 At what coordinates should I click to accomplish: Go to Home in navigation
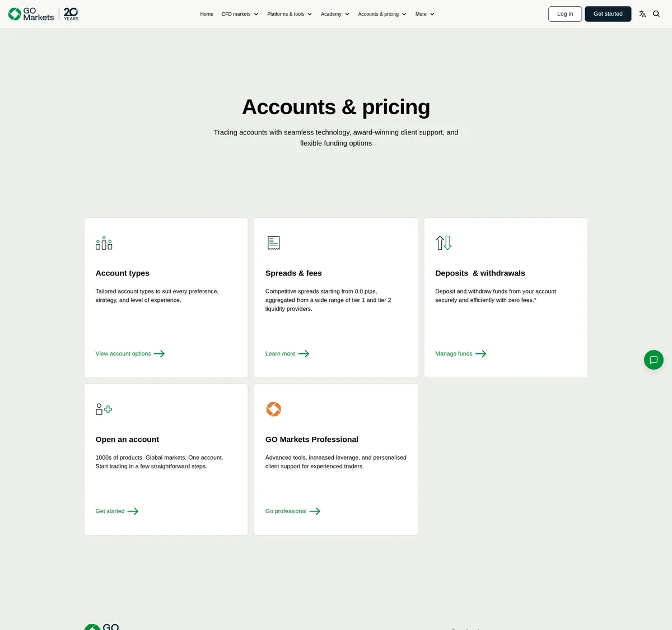[x=207, y=14]
